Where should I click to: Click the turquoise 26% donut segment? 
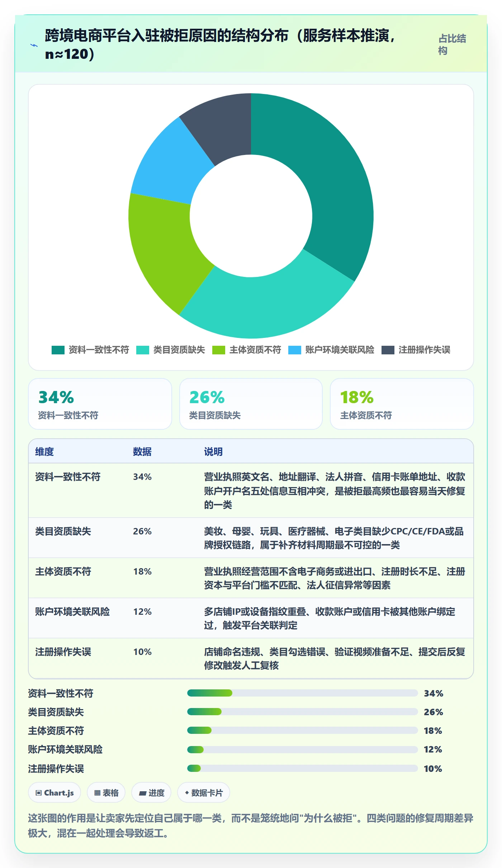tap(269, 307)
